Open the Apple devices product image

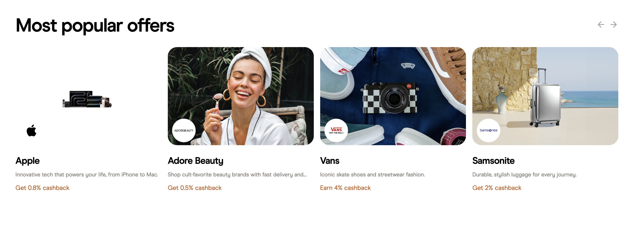click(x=87, y=99)
